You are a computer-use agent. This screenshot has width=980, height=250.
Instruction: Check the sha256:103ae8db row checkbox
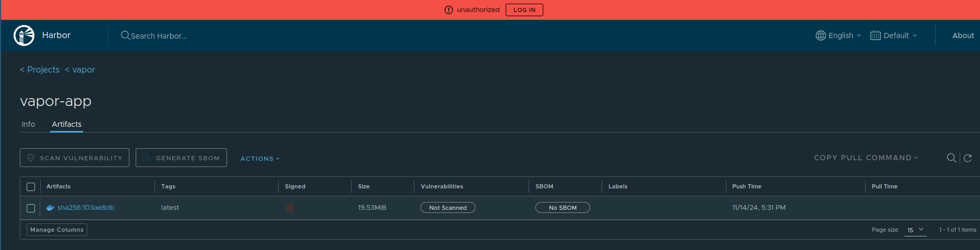click(31, 208)
